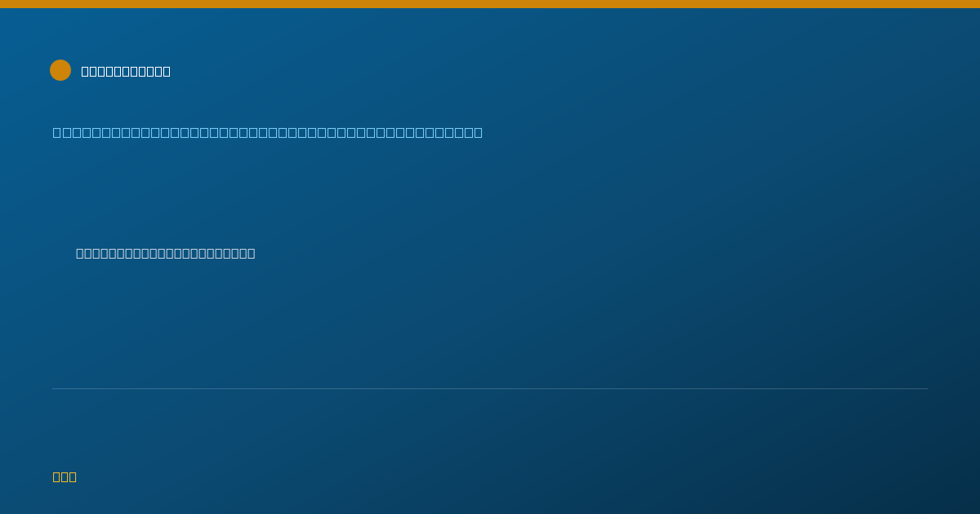
Task: Click the small yellow text at the bottom left
Action: (65, 476)
